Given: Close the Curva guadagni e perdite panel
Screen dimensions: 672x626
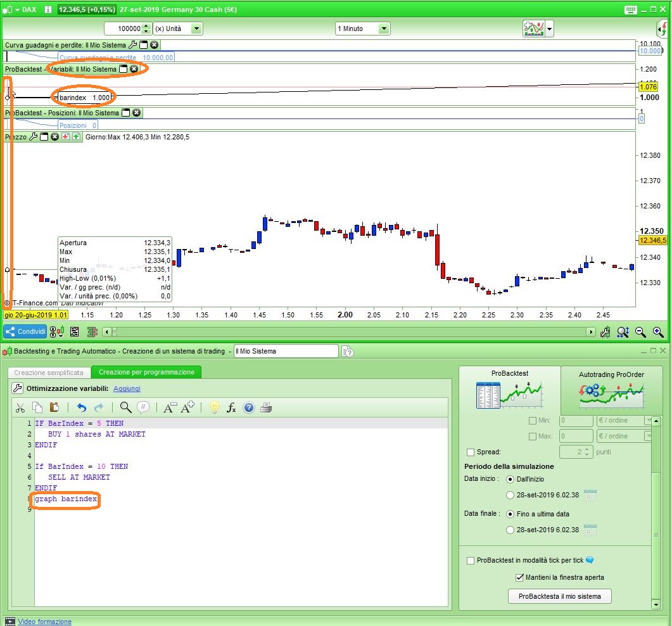Looking at the screenshot, I should (155, 44).
